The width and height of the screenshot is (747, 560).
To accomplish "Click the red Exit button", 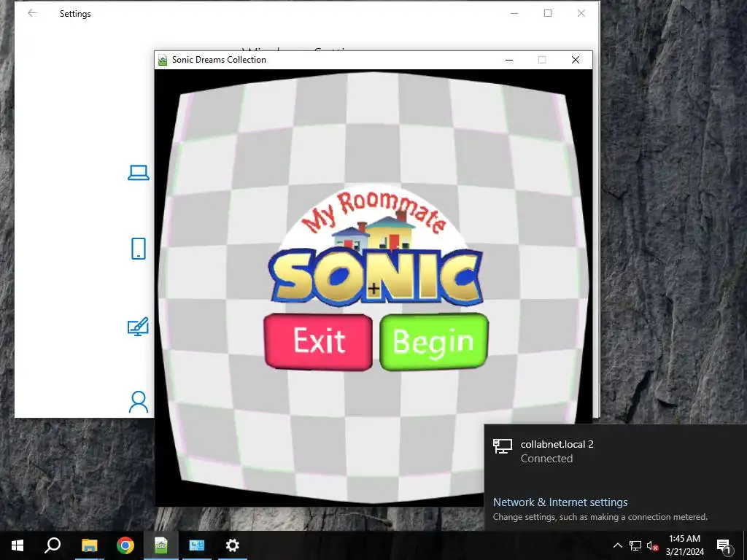I will pos(318,341).
